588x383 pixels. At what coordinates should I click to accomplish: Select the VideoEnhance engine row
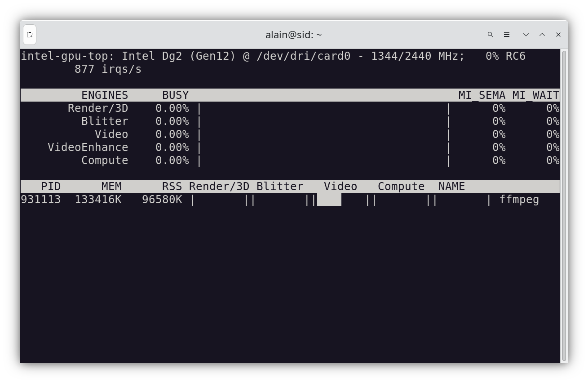pos(290,147)
